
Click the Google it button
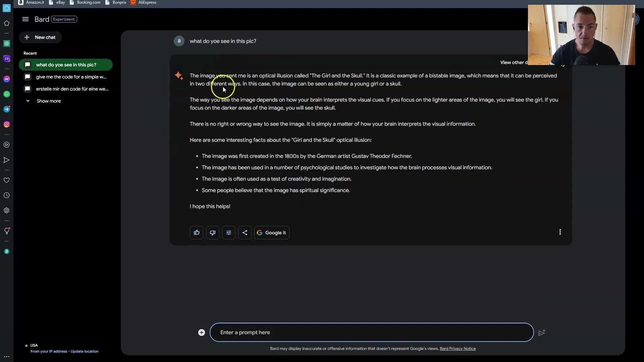[272, 233]
